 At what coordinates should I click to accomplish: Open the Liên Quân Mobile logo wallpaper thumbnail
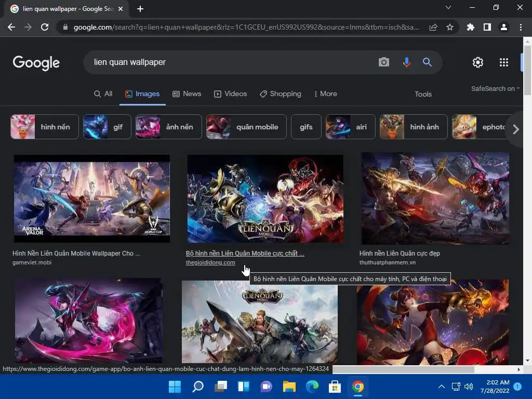[x=265, y=198]
